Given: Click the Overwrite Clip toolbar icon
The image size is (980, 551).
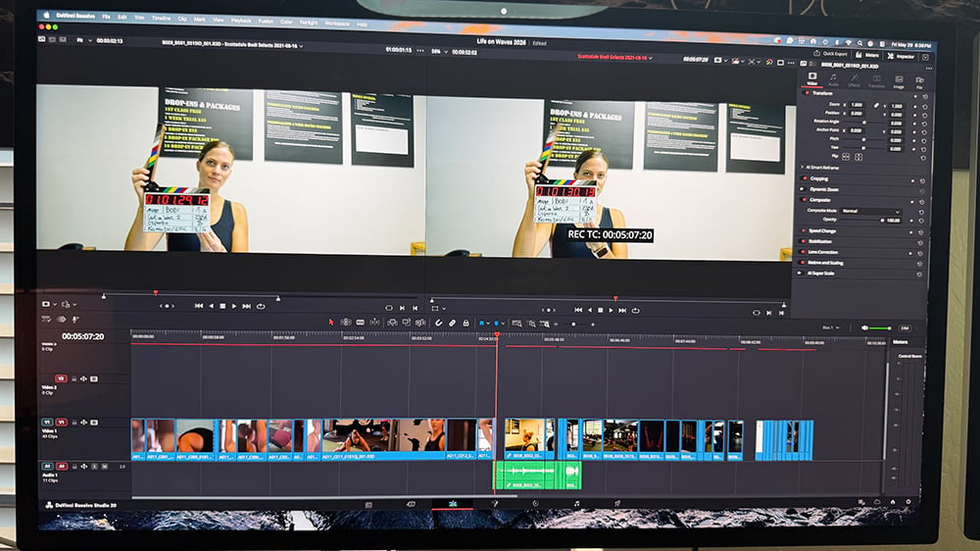Looking at the screenshot, I should pyautogui.click(x=407, y=323).
